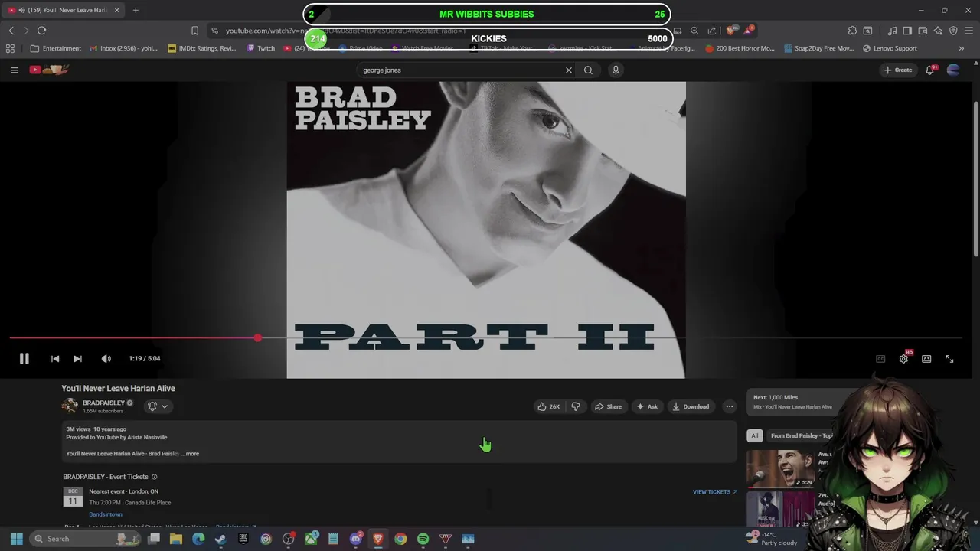Image resolution: width=980 pixels, height=551 pixels.
Task: Toggle the browser sidebar panel
Action: (907, 31)
